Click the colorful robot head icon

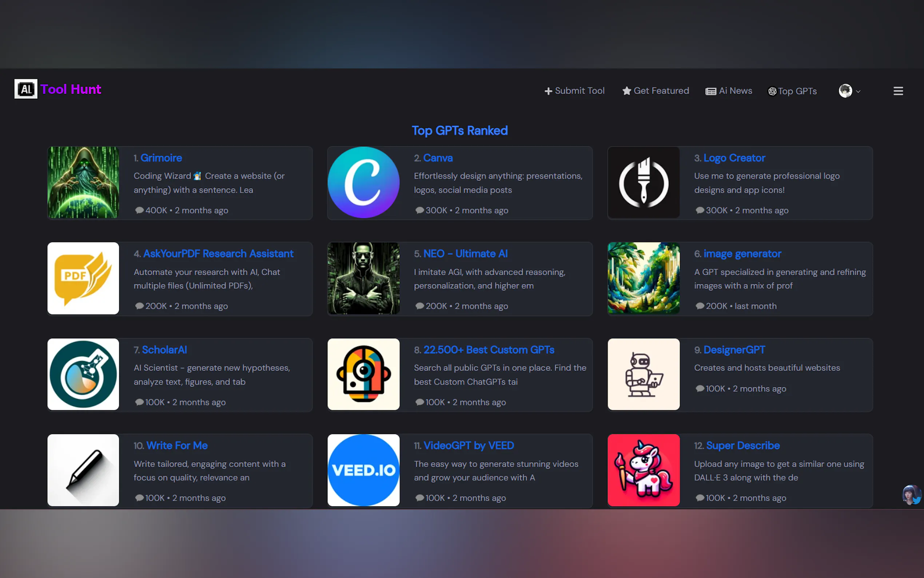point(364,374)
